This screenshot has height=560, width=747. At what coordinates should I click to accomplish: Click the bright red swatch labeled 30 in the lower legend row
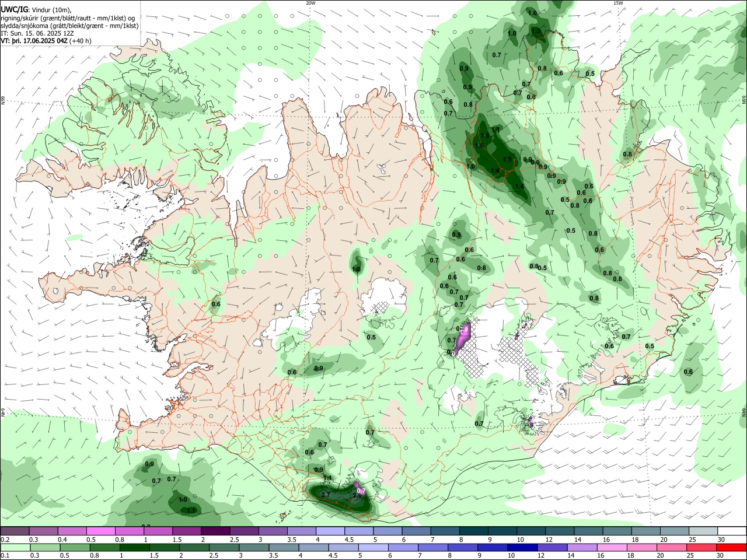click(x=732, y=548)
